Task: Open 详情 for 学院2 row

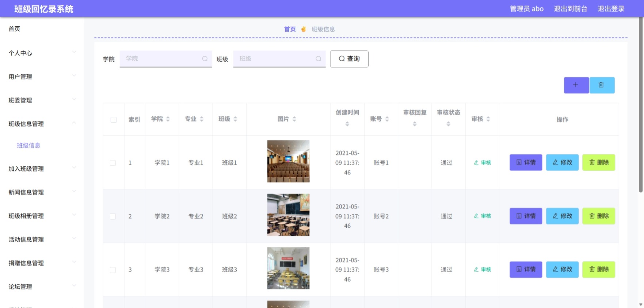Action: click(526, 216)
